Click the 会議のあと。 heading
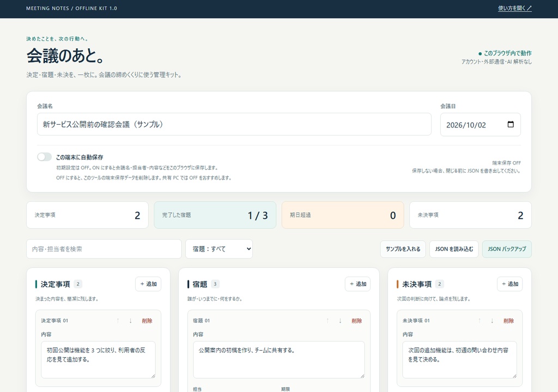 [65, 56]
